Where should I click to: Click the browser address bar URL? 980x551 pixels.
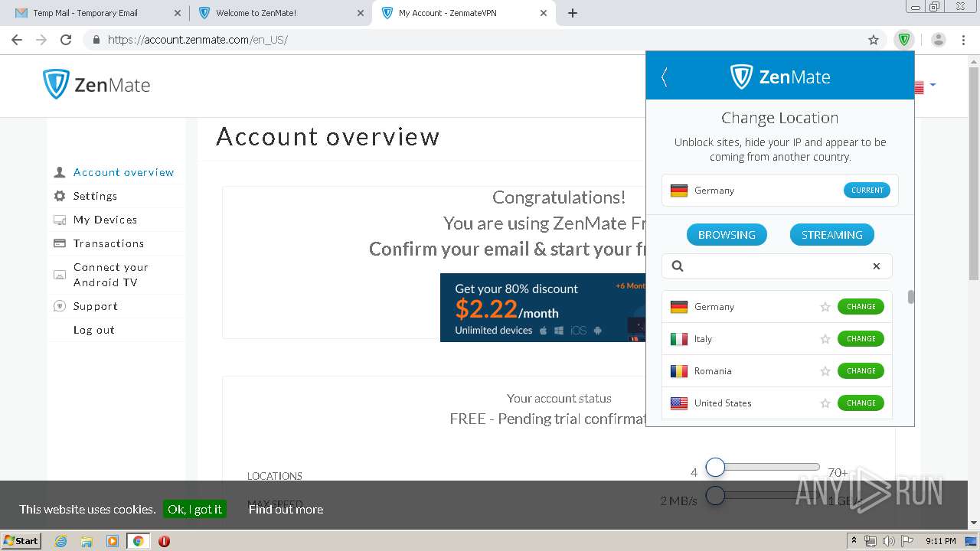(x=198, y=40)
